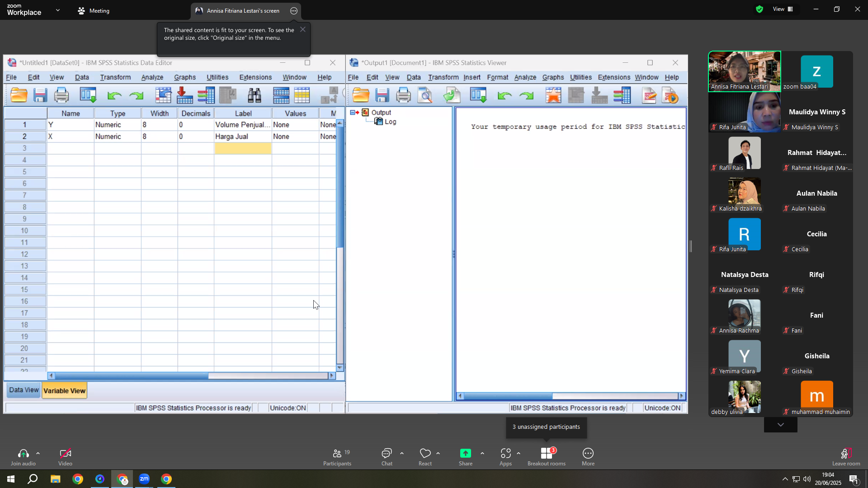
Task: Select the Log item in outline tree
Action: (390, 122)
